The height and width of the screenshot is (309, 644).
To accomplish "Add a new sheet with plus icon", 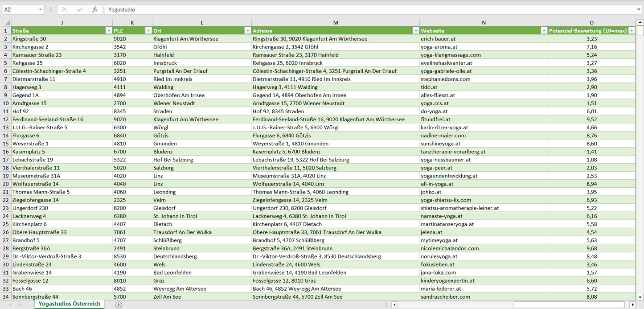I will 119,305.
